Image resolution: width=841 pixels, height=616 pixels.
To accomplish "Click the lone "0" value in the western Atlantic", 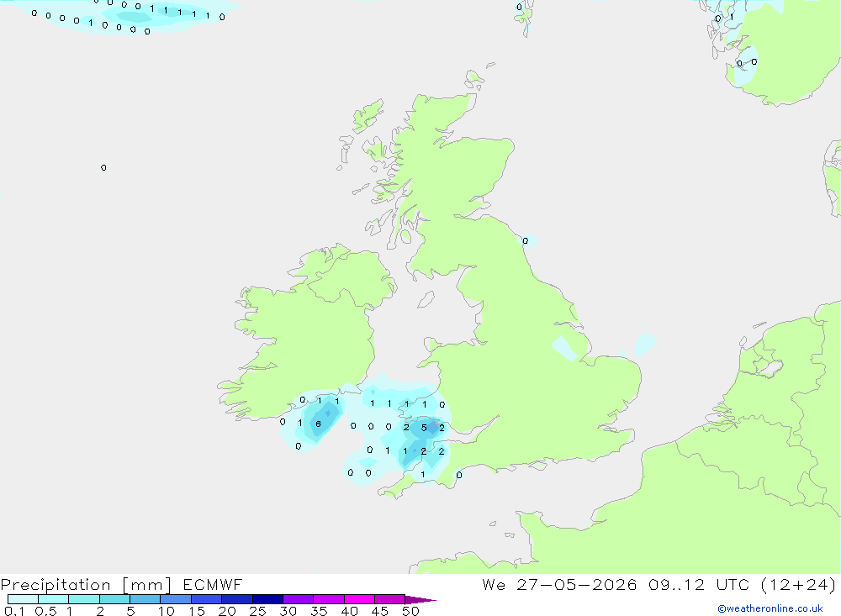I will (x=103, y=168).
